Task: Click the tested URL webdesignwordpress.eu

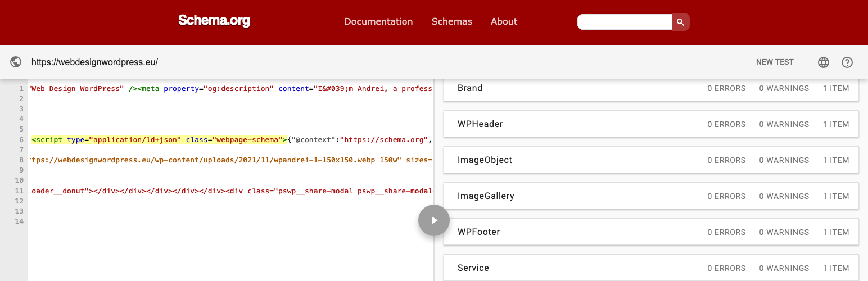Action: (x=94, y=62)
